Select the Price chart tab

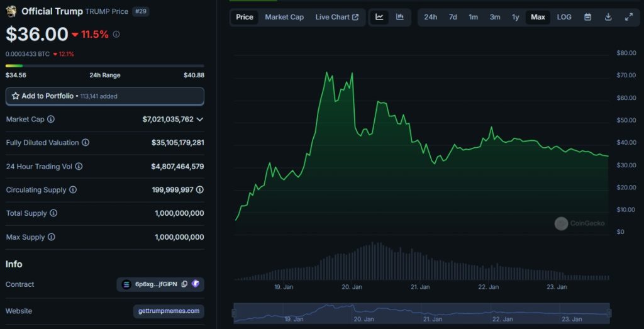[245, 17]
